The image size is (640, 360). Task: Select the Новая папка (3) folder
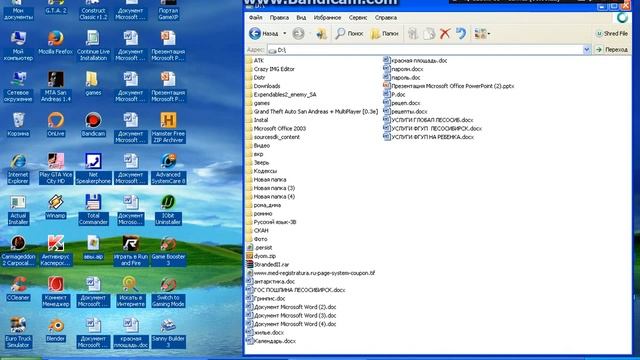[x=270, y=188]
